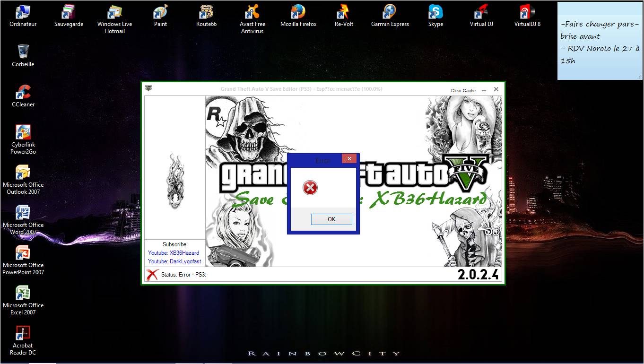
Task: Select the Microsoft Office Excel 2007 icon
Action: 23,300
